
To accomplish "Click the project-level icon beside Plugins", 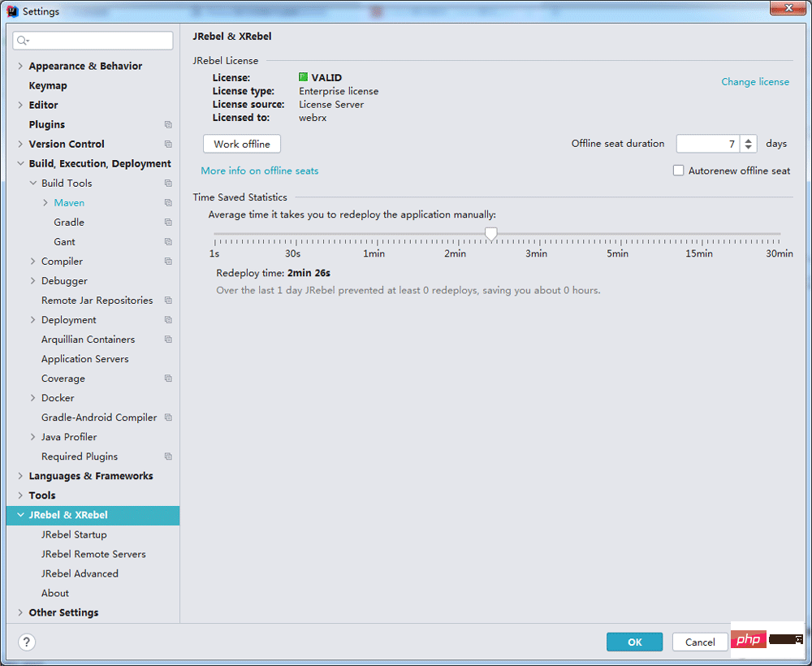I will click(168, 125).
